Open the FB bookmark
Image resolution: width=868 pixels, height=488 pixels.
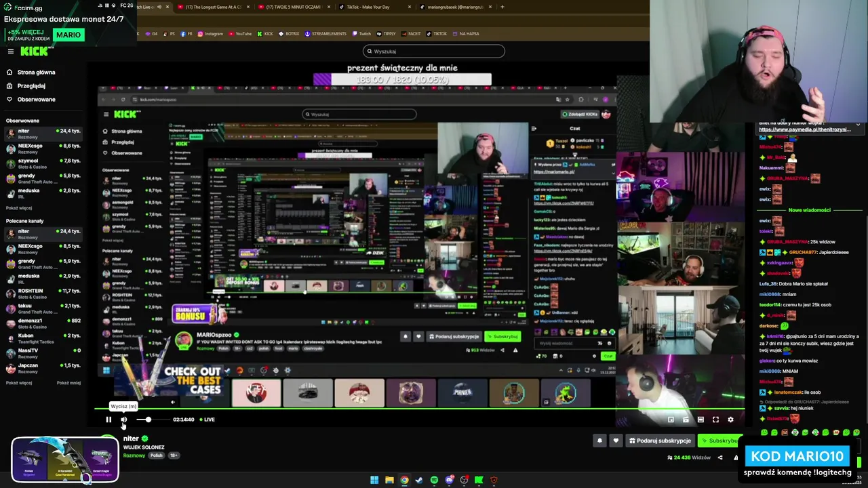(x=186, y=33)
